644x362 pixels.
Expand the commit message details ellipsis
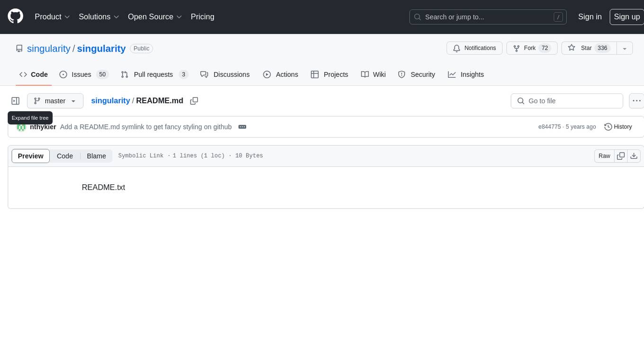(242, 127)
